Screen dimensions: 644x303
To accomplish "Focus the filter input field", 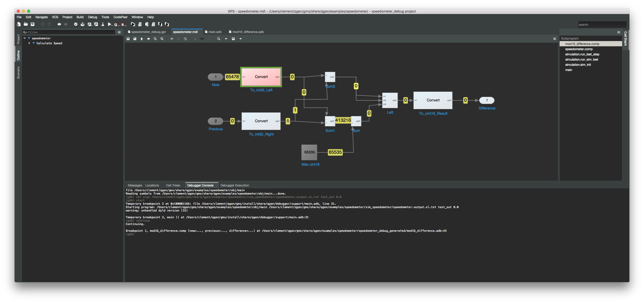I will click(x=69, y=32).
